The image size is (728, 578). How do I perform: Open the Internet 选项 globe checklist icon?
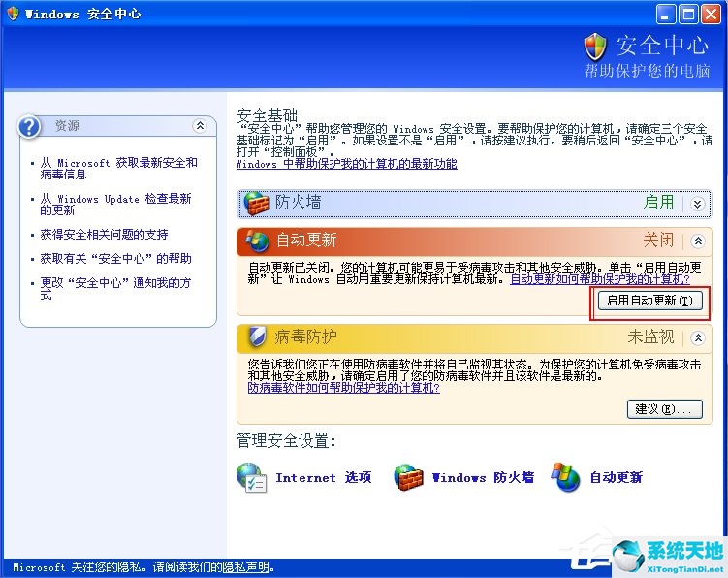[x=251, y=478]
